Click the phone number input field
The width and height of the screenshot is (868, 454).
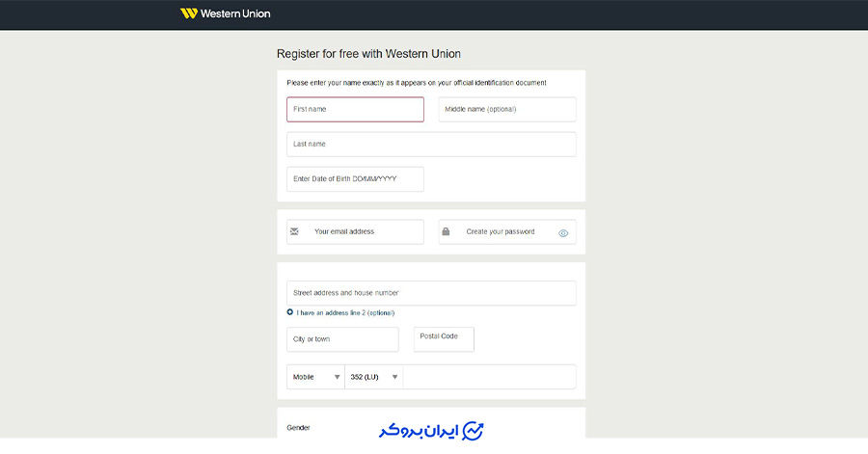[489, 377]
